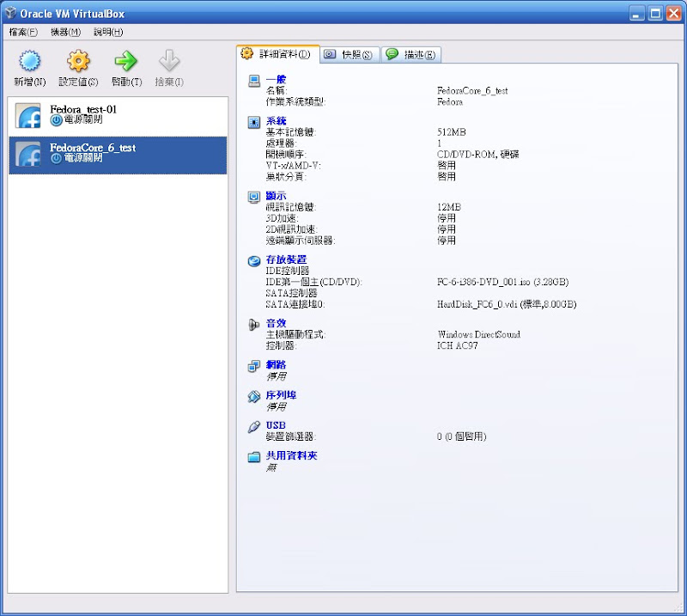This screenshot has width=687, height=616.
Task: Click the Serial Ports (序列埠) section link
Action: click(281, 395)
